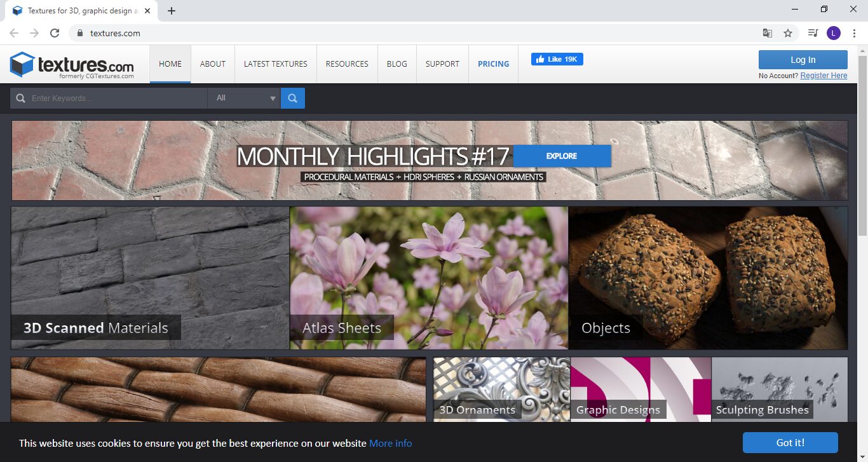Open More info about cookies

[x=390, y=443]
